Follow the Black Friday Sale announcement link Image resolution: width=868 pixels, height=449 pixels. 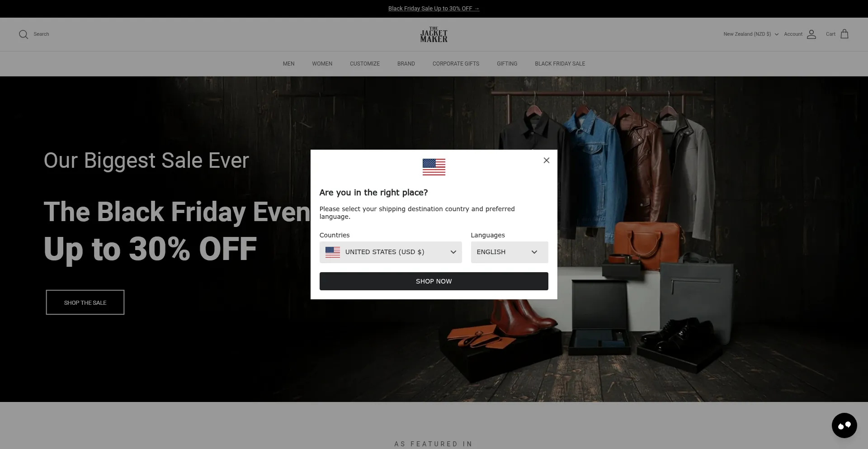point(434,9)
